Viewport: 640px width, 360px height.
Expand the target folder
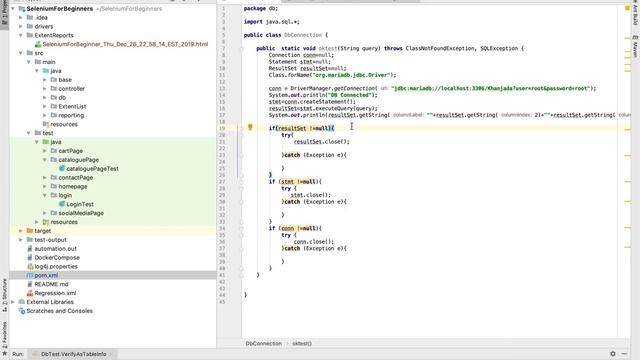click(x=21, y=231)
